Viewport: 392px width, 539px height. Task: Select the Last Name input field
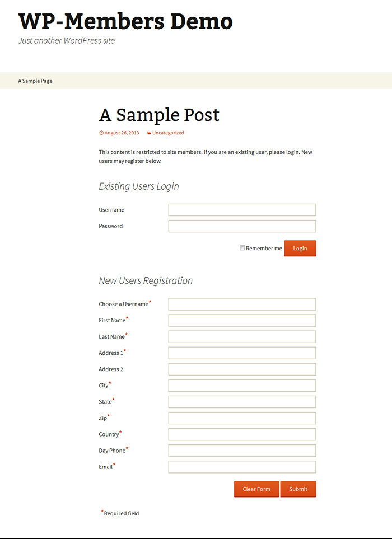[x=242, y=337]
